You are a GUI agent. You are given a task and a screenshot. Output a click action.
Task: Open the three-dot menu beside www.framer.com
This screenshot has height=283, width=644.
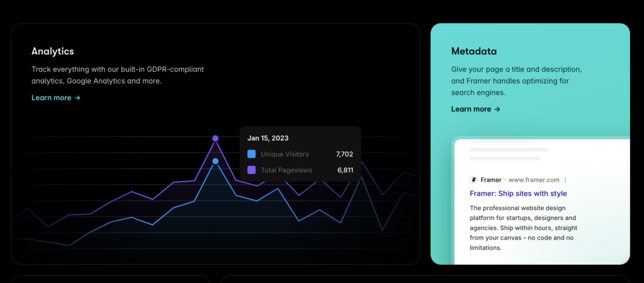point(565,180)
